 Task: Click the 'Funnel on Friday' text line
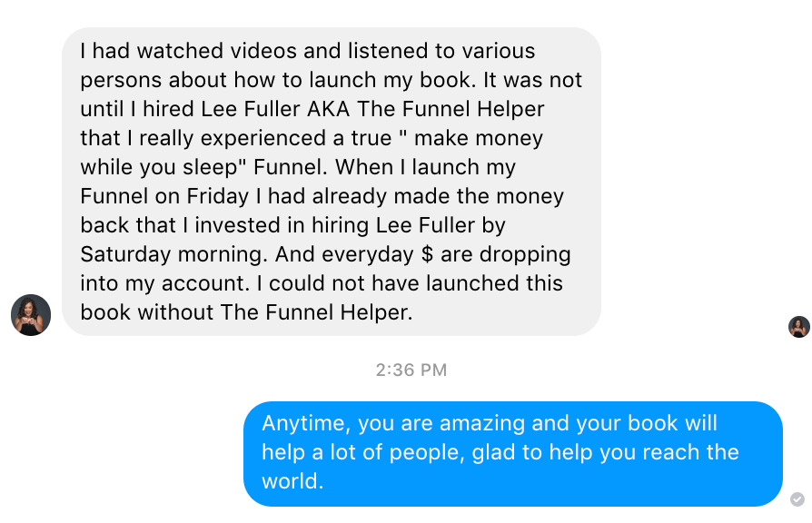click(x=322, y=196)
